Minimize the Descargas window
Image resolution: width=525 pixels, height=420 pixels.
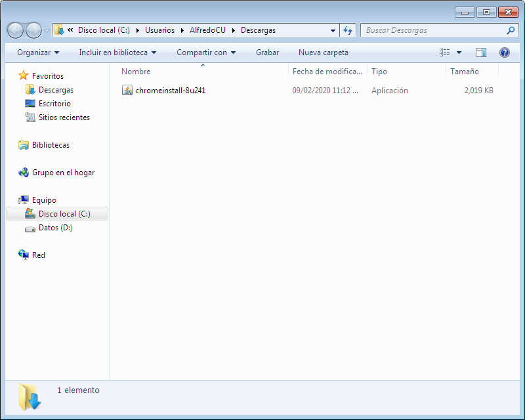[465, 12]
